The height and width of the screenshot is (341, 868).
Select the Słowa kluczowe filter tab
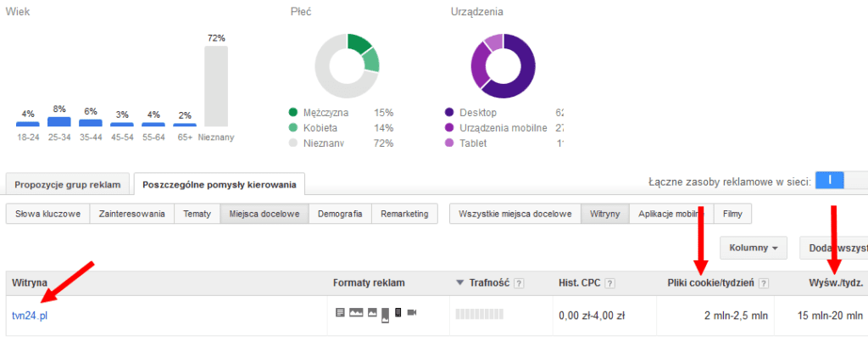pos(47,214)
